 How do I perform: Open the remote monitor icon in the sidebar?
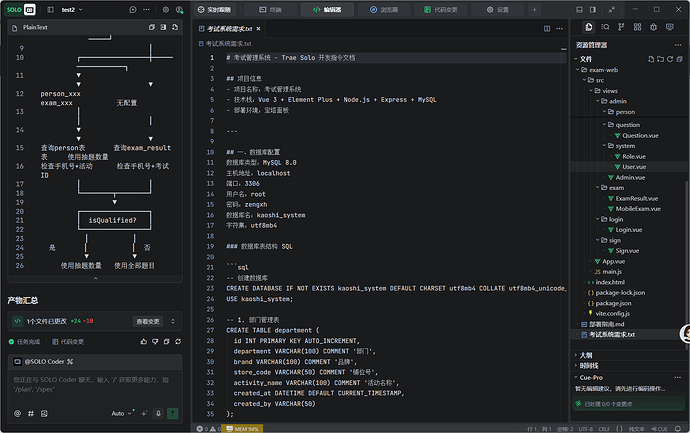[x=670, y=27]
